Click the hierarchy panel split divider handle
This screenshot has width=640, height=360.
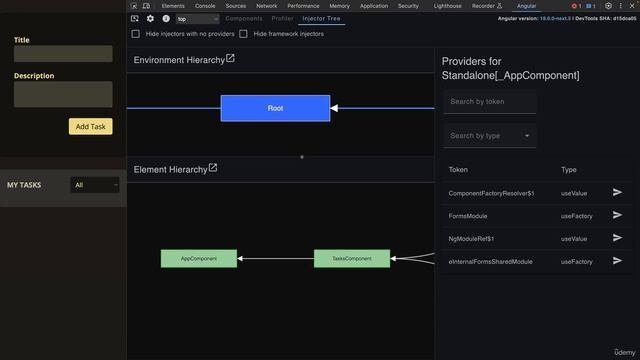pyautogui.click(x=302, y=157)
